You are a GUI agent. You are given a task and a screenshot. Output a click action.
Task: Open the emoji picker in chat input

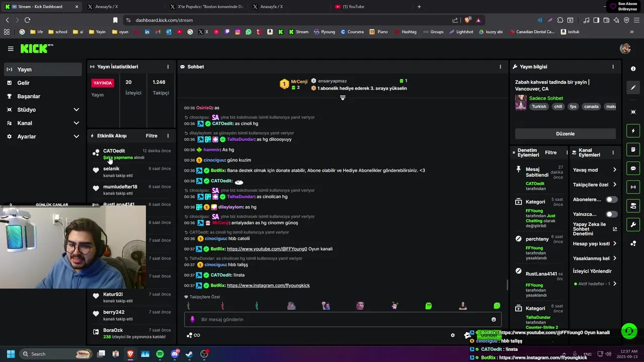tap(494, 319)
